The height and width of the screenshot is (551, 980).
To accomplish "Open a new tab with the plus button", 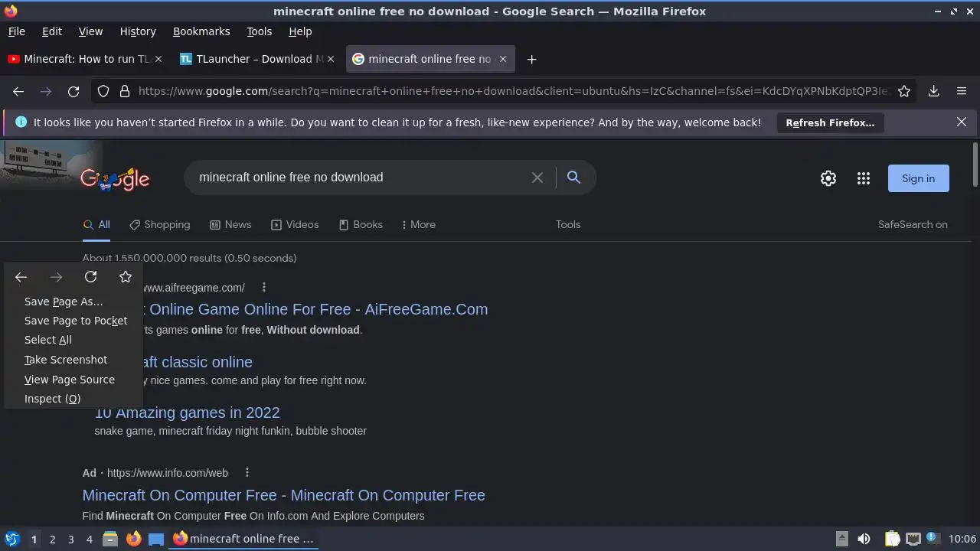I will click(531, 59).
